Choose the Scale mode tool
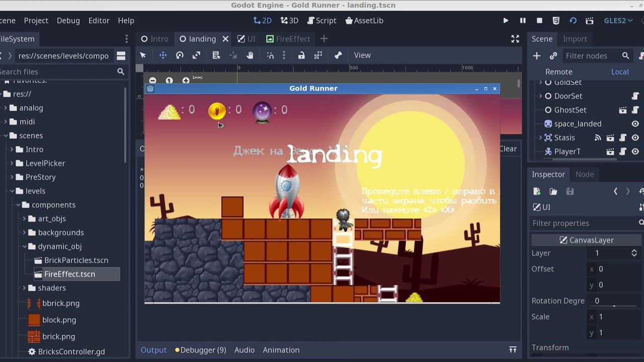The width and height of the screenshot is (644, 362). pyautogui.click(x=196, y=55)
